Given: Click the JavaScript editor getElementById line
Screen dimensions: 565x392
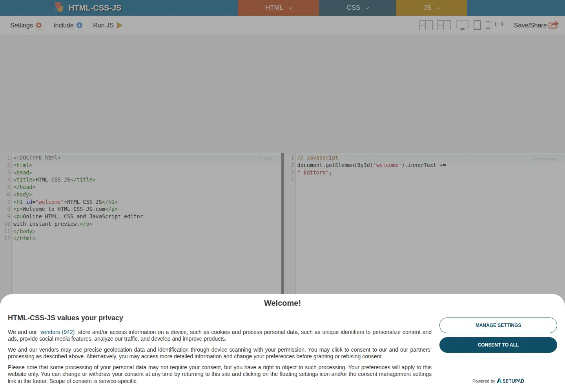Looking at the screenshot, I should click(371, 165).
